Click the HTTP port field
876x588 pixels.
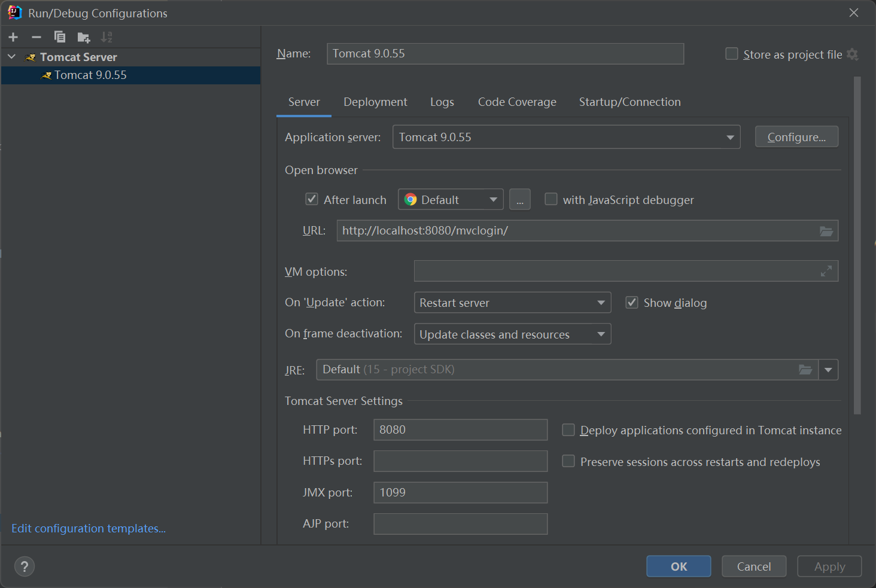point(461,429)
